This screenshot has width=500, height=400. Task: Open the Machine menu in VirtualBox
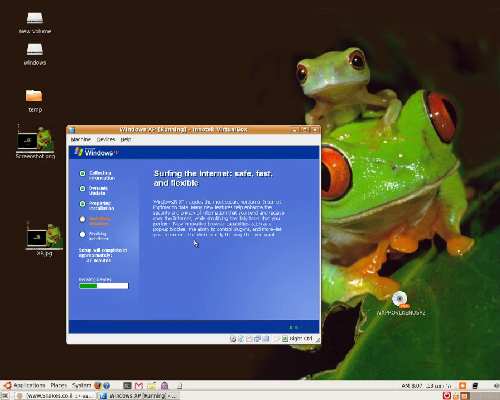[81, 139]
